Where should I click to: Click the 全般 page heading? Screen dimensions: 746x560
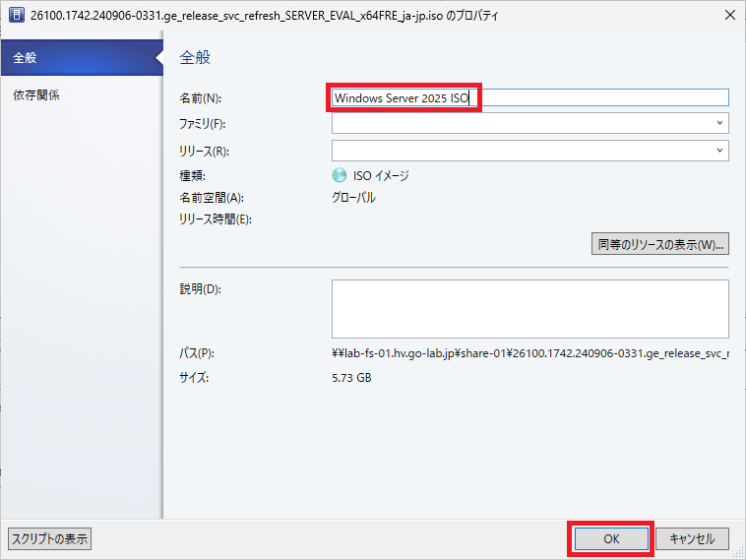click(195, 57)
